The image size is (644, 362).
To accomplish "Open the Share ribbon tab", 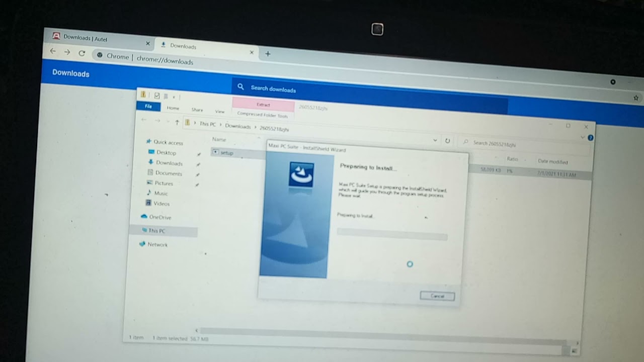I will (x=197, y=110).
